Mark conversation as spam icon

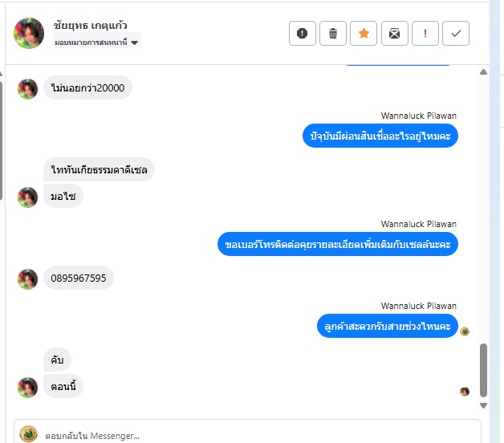pyautogui.click(x=302, y=34)
